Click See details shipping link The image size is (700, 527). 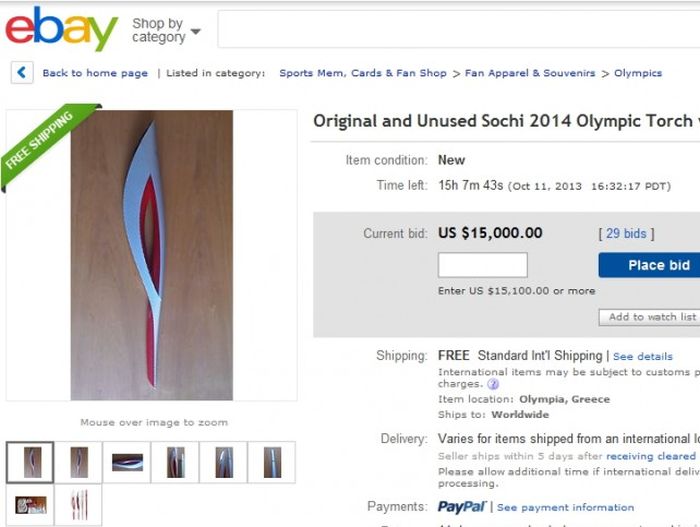point(643,356)
